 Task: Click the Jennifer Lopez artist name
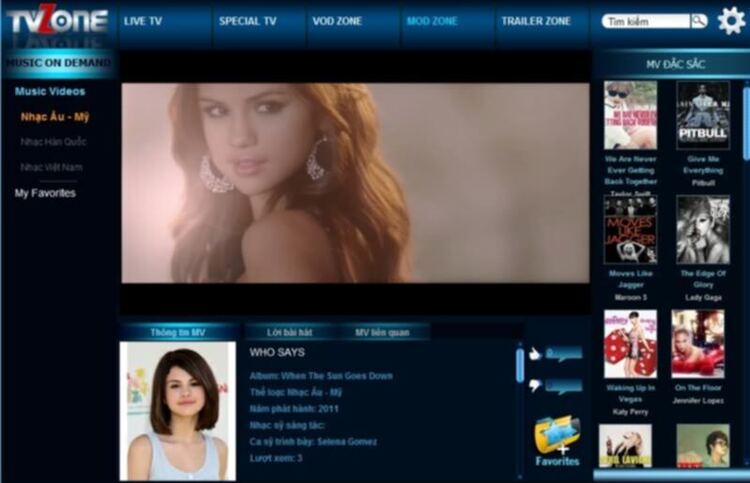pos(698,400)
